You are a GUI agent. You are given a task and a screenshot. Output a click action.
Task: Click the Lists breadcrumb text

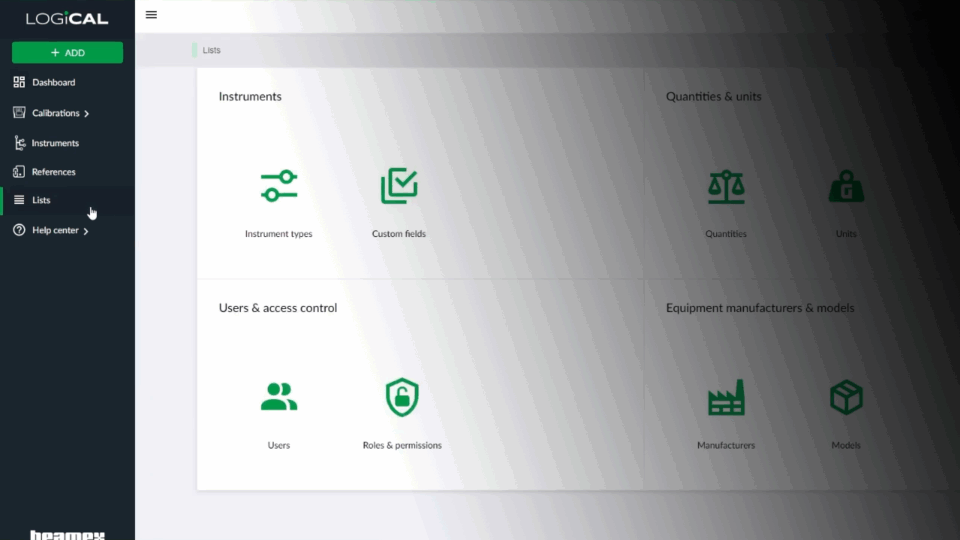[x=211, y=50]
